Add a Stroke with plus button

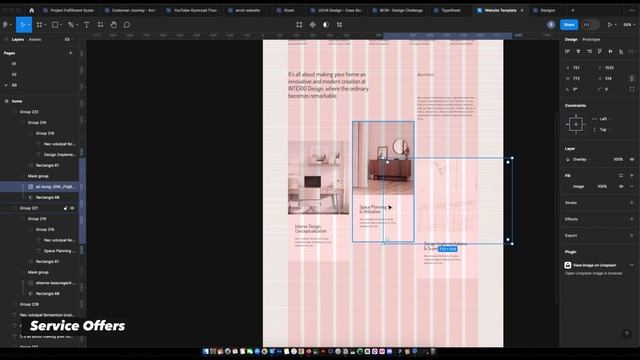point(632,203)
